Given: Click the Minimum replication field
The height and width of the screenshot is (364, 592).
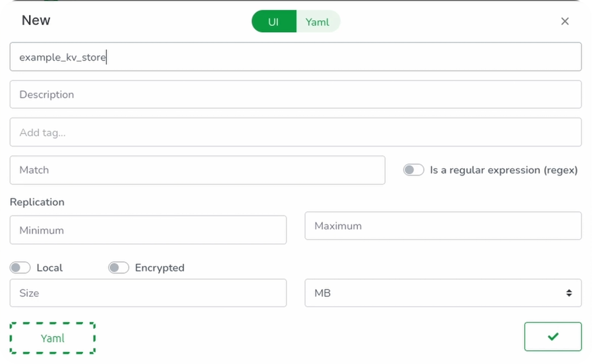Looking at the screenshot, I should point(148,230).
